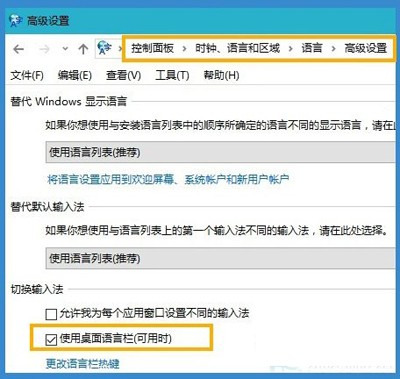Click the language icon in address bar
400x379 pixels.
point(104,48)
